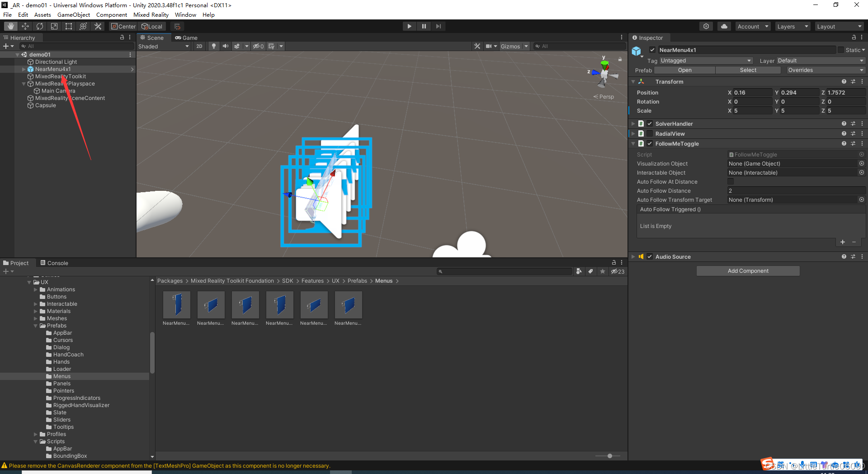868x474 pixels.
Task: Disable the SolverHandler component
Action: pyautogui.click(x=650, y=123)
